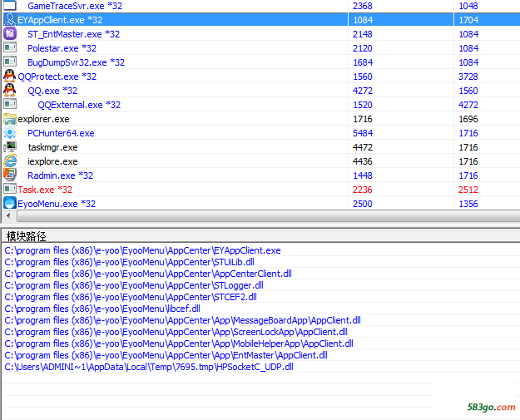The height and width of the screenshot is (420, 520).
Task: Click PID 5484 of PCHunter64.exe
Action: (363, 133)
